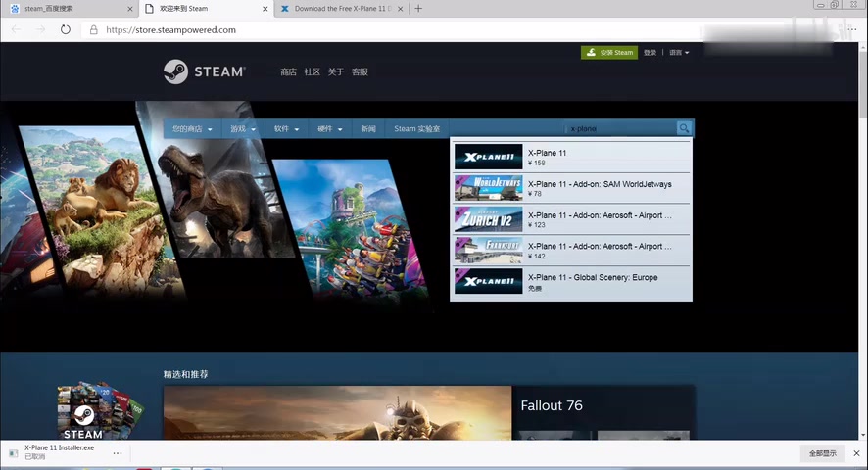This screenshot has height=470, width=868.
Task: Close the Download the Free X-Plane 11 tab
Action: [x=401, y=9]
